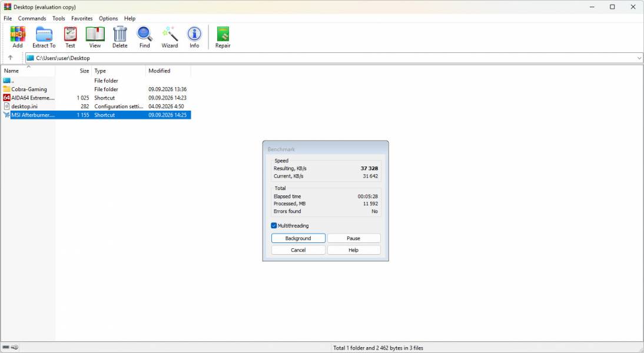Select the Cobra-Gaming folder icon
This screenshot has height=353, width=644.
[x=6, y=89]
